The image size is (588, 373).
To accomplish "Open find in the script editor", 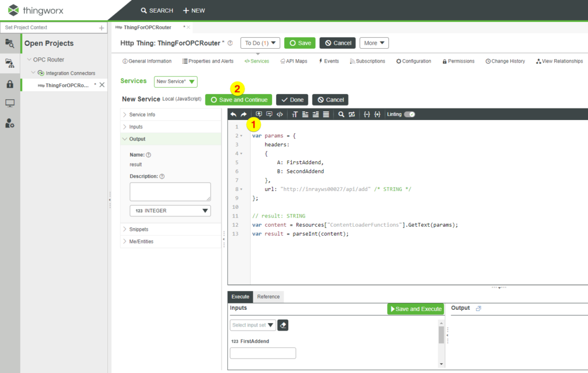I will pos(341,114).
